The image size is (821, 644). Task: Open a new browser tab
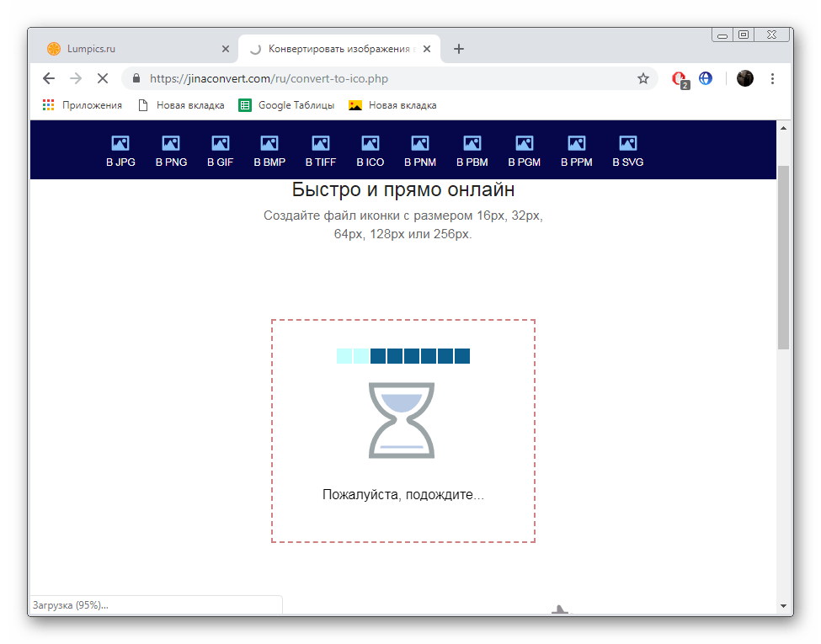click(x=459, y=49)
